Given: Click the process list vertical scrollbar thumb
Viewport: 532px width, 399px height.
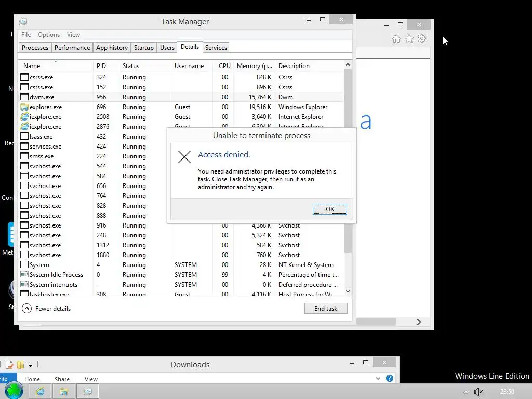Looking at the screenshot, I should point(348,161).
